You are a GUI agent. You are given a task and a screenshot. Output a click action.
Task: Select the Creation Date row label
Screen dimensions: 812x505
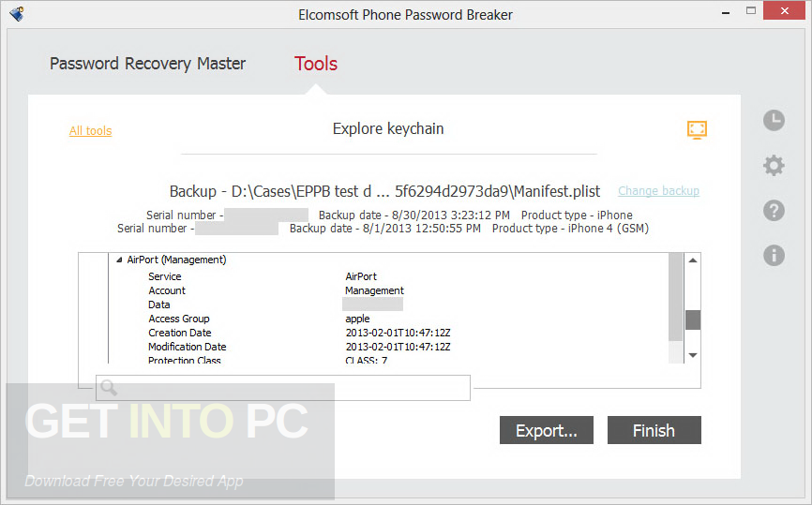pyautogui.click(x=180, y=333)
